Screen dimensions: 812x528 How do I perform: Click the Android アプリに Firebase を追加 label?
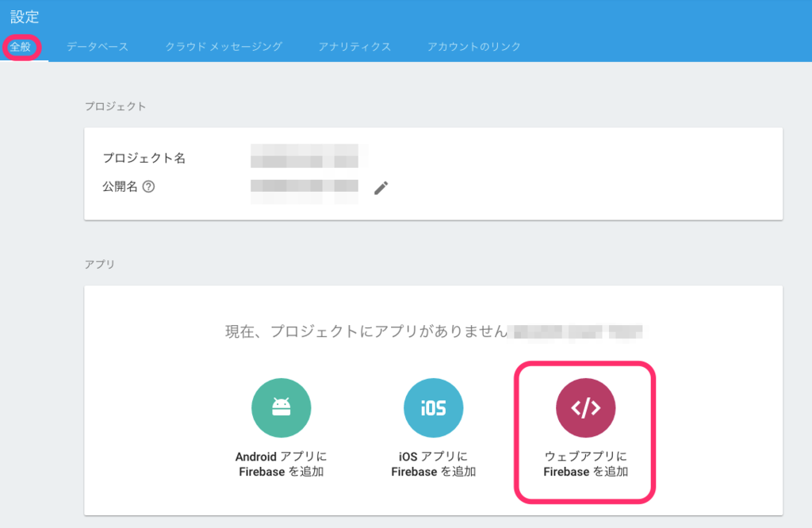(x=282, y=464)
